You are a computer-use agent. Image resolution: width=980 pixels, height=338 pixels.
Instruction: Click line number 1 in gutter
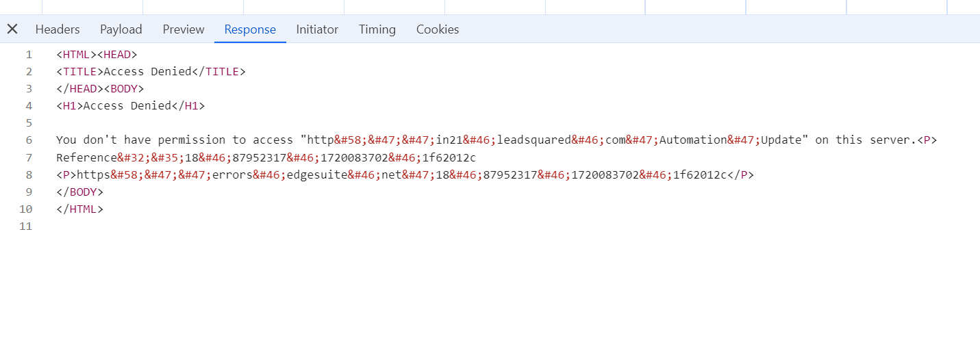(29, 54)
